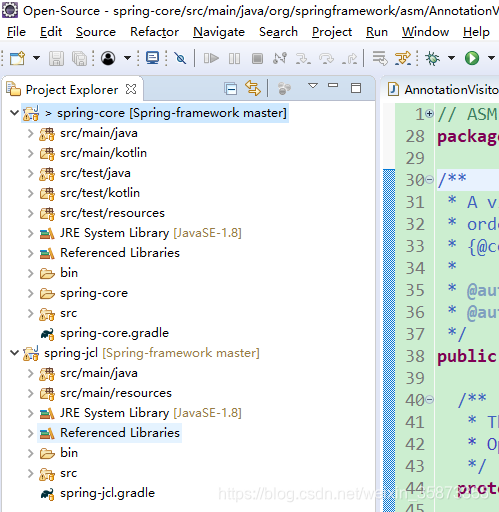
Task: Click the Terminate debug icon
Action: [257, 59]
